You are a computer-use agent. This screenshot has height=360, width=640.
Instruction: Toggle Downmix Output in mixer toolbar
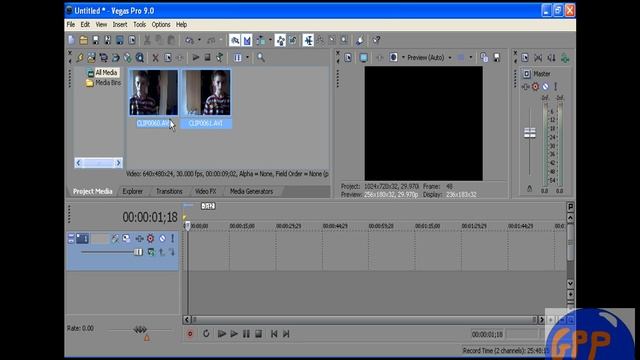tap(538, 58)
